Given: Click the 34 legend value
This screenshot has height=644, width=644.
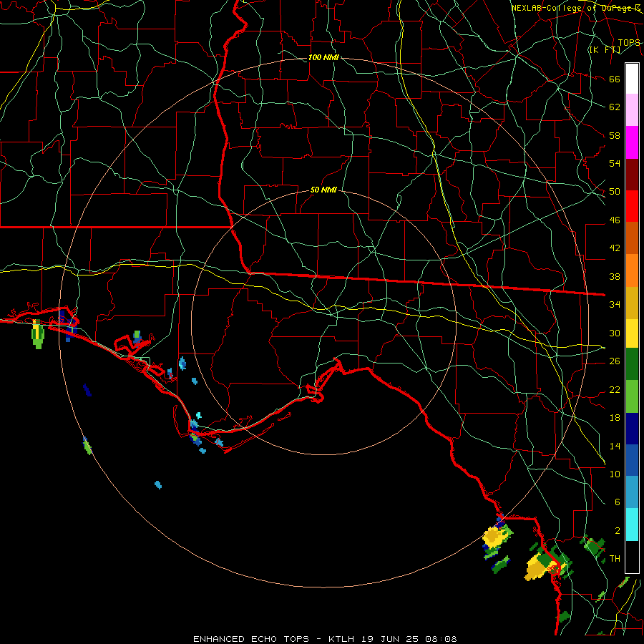Looking at the screenshot, I should click(x=615, y=304).
